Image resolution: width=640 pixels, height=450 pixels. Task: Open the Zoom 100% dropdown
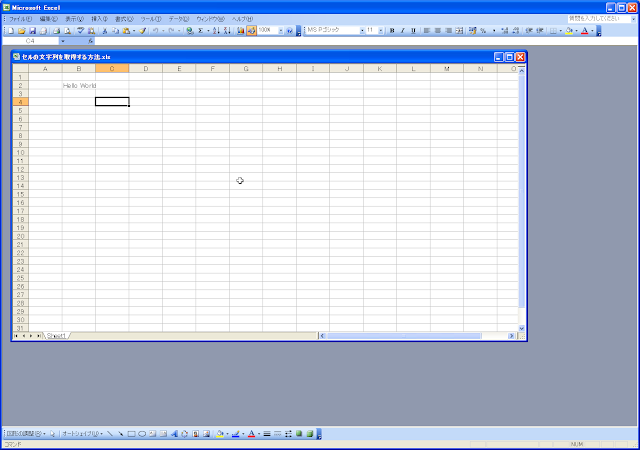[281, 31]
